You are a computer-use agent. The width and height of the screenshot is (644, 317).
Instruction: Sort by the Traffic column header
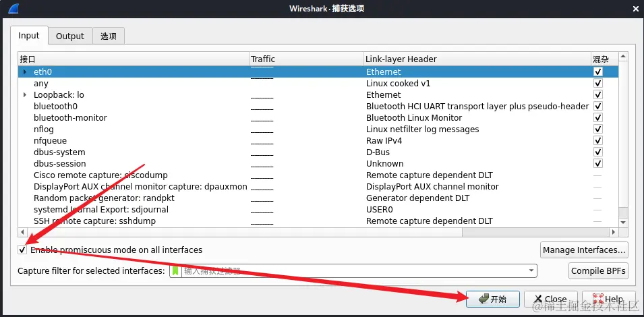(306, 59)
